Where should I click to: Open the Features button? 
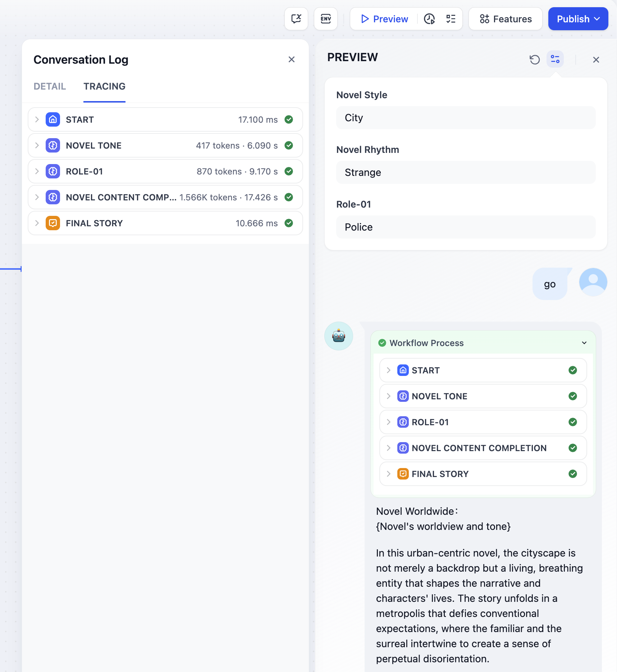click(506, 19)
